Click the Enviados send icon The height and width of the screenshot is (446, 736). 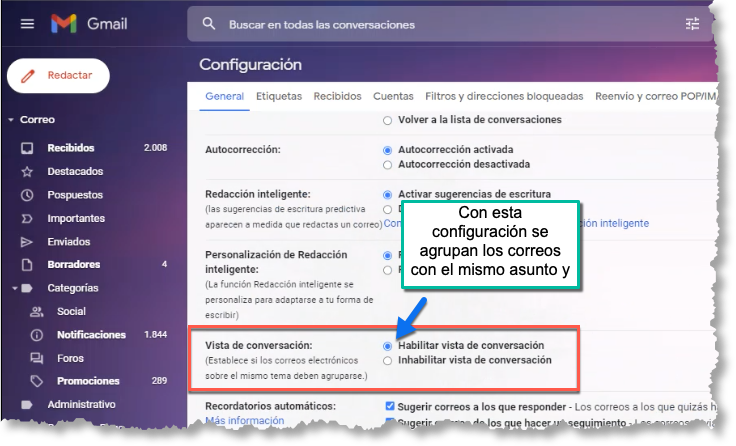[27, 242]
